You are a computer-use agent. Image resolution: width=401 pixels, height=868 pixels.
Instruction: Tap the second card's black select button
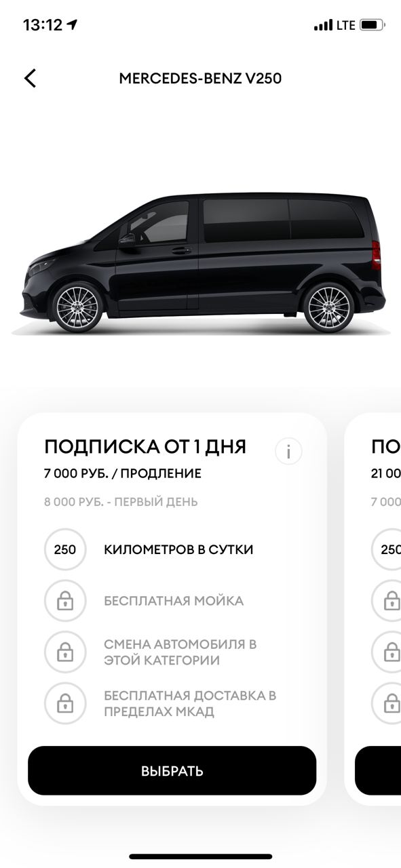point(378,771)
